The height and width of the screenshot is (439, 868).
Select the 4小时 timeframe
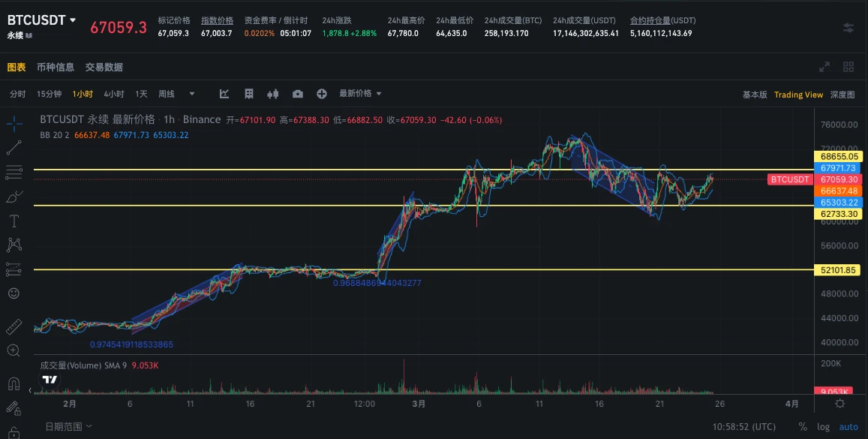pos(114,93)
